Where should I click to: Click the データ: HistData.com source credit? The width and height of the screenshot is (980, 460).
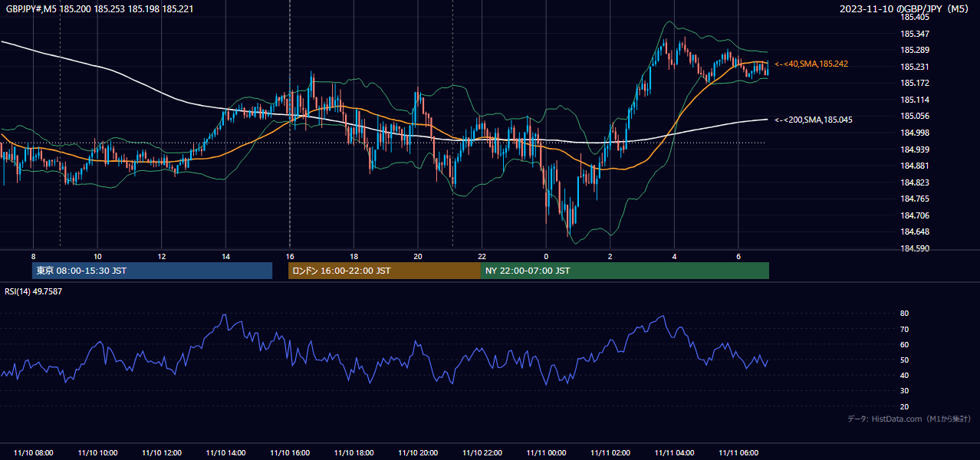coord(909,419)
